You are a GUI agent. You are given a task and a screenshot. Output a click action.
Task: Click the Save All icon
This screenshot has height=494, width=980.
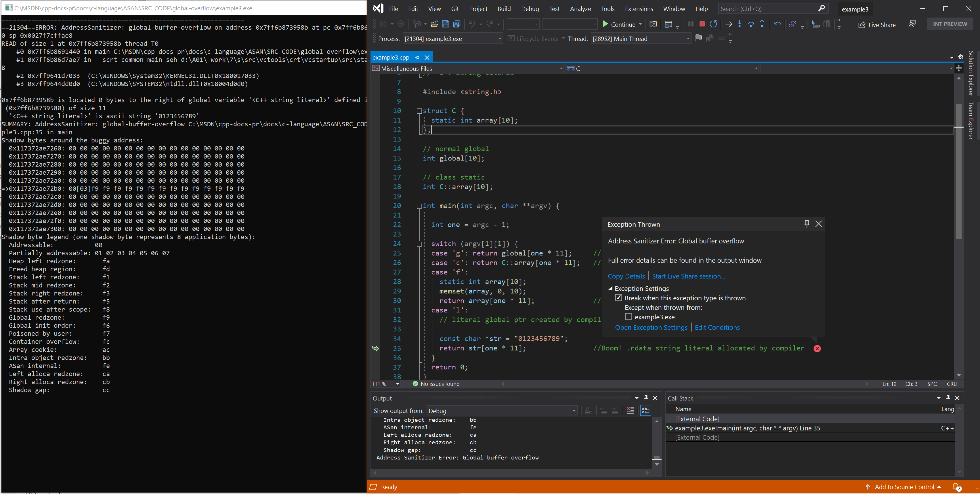(456, 24)
